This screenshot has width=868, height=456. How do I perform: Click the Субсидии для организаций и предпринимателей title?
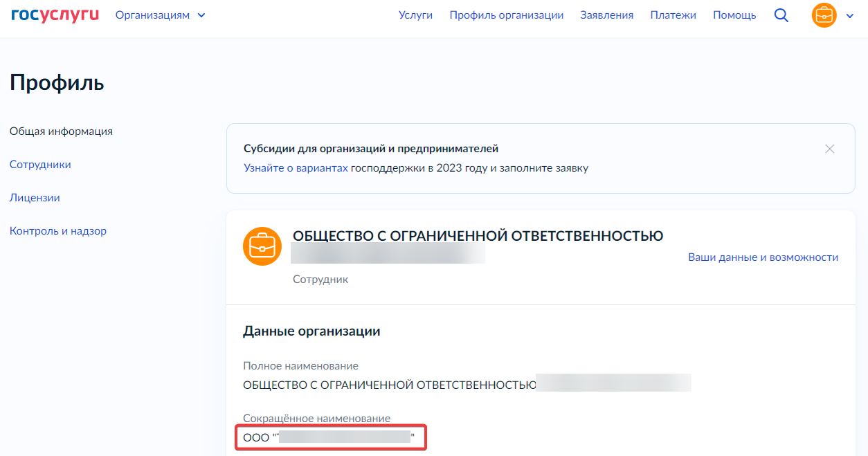371,149
